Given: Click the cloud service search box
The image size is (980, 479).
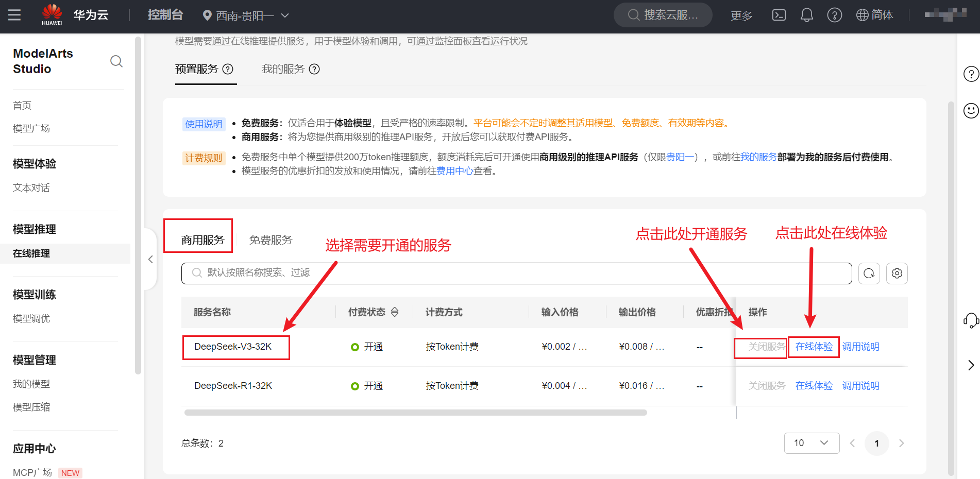Looking at the screenshot, I should pyautogui.click(x=663, y=15).
